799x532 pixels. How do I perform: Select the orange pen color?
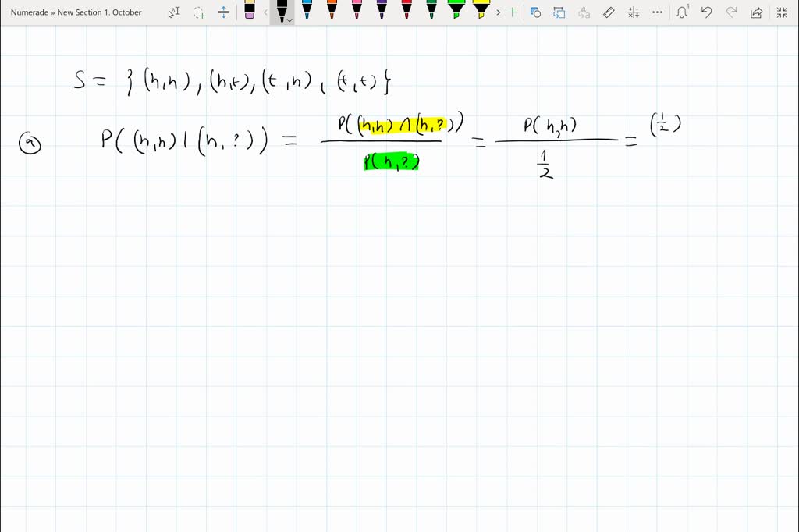332,12
